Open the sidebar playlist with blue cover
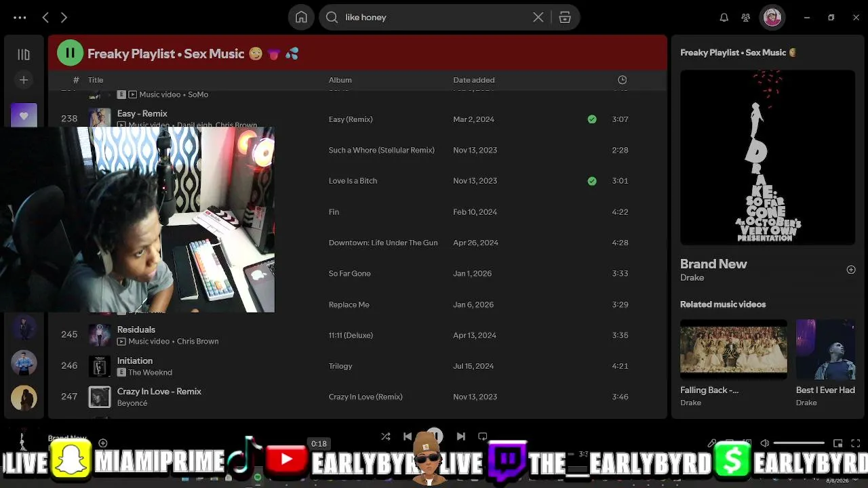868x488 pixels. point(24,363)
